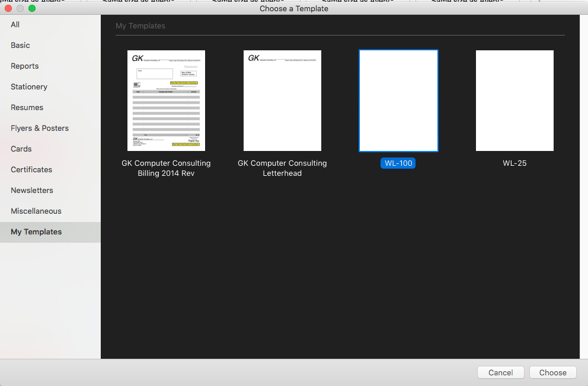Click the 'GK Computer Consulting Billing 2014 Rev' label
The width and height of the screenshot is (588, 386).
point(166,168)
